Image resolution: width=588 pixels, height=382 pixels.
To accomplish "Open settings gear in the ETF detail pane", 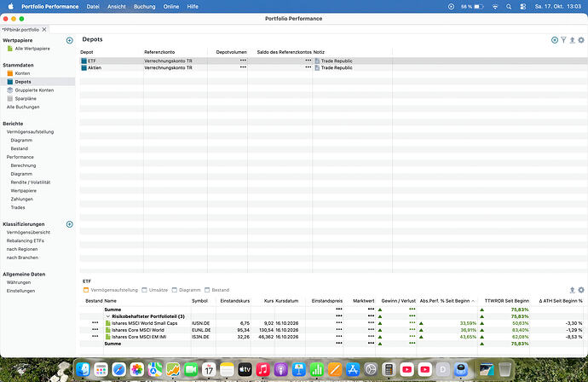I will coord(581,290).
